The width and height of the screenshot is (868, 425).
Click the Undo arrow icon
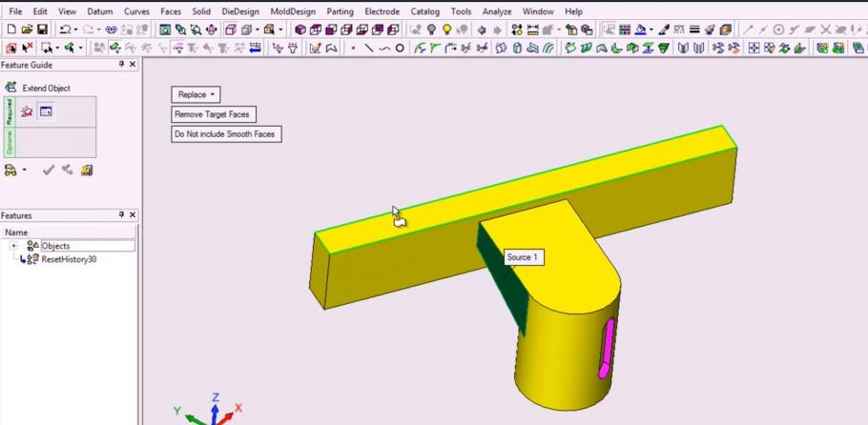(64, 30)
